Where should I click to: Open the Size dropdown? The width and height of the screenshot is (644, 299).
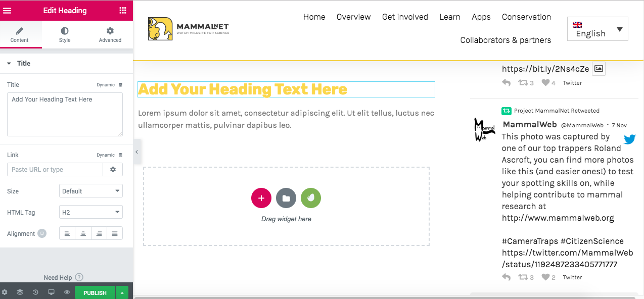point(91,191)
